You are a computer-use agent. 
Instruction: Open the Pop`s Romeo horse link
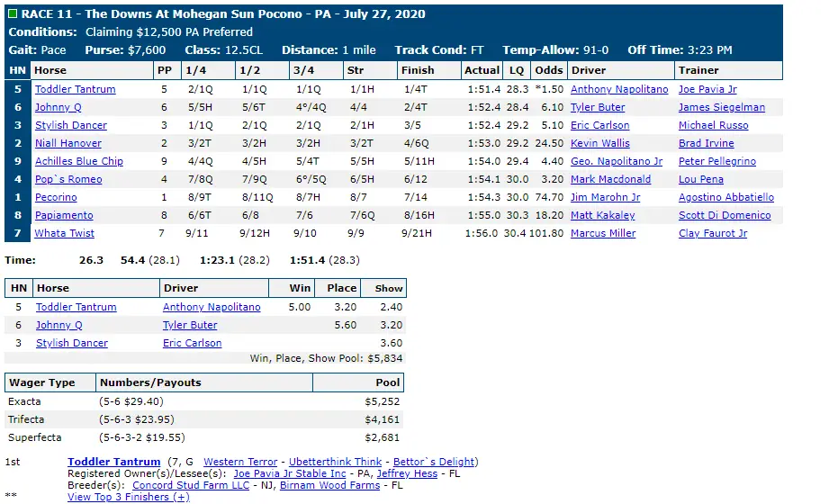point(68,179)
